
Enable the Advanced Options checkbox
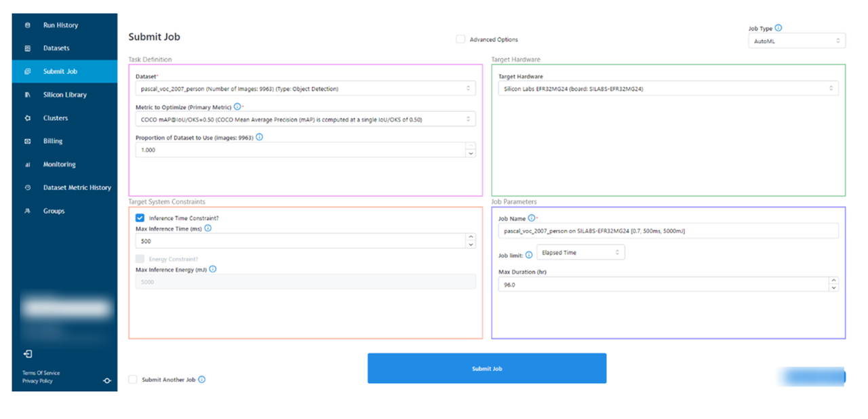click(x=460, y=39)
